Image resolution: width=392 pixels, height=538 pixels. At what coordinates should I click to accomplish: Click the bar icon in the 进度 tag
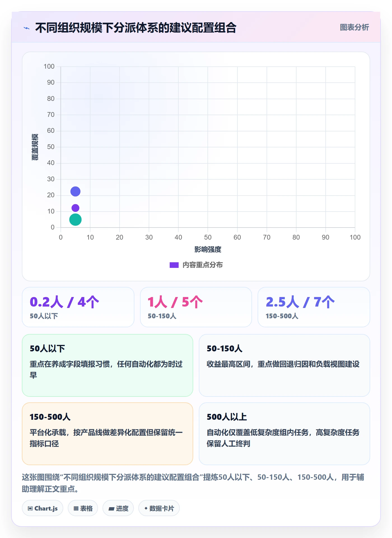pos(111,509)
